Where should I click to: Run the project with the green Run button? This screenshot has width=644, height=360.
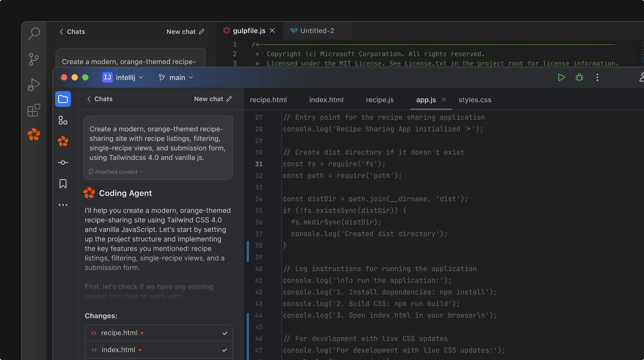click(561, 77)
